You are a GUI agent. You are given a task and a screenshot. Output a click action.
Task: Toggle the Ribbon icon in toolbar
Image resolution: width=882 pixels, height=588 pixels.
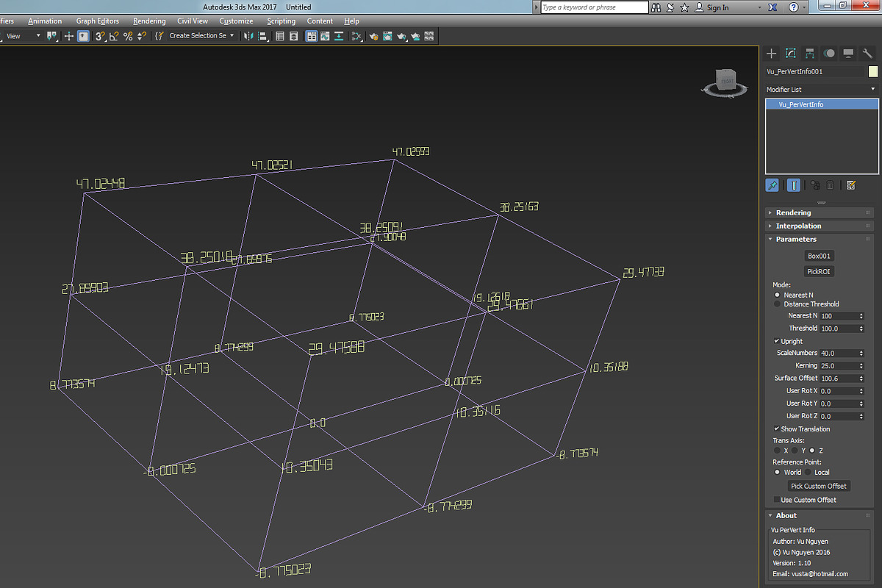[x=312, y=35]
